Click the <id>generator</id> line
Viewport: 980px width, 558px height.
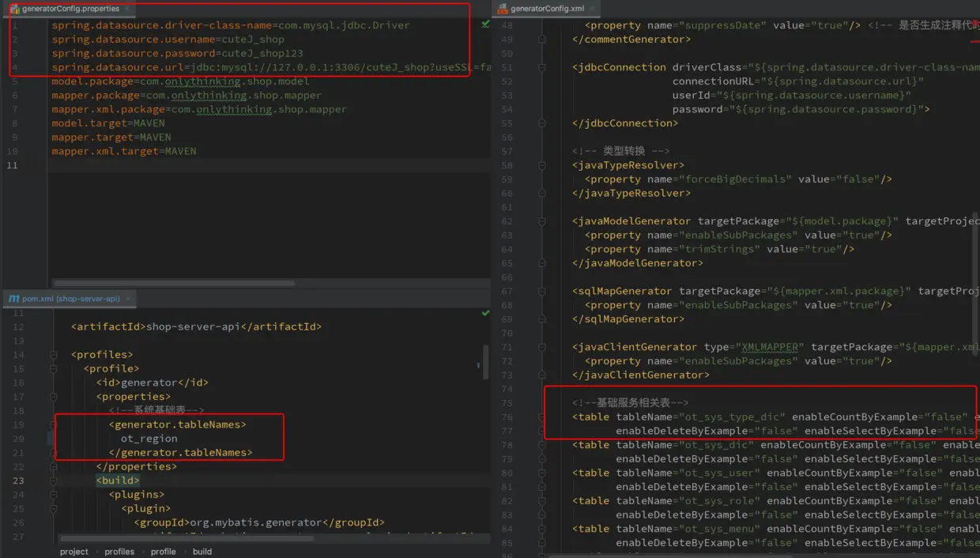[x=152, y=383]
